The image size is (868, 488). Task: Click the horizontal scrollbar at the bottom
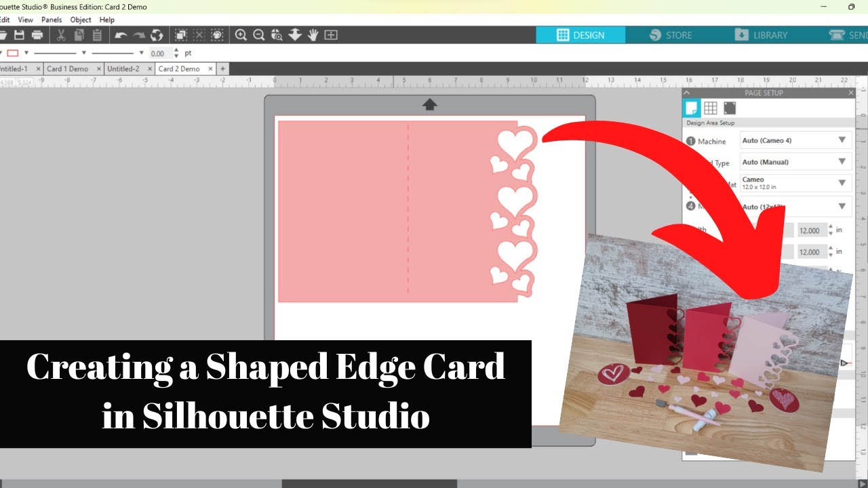pyautogui.click(x=370, y=483)
